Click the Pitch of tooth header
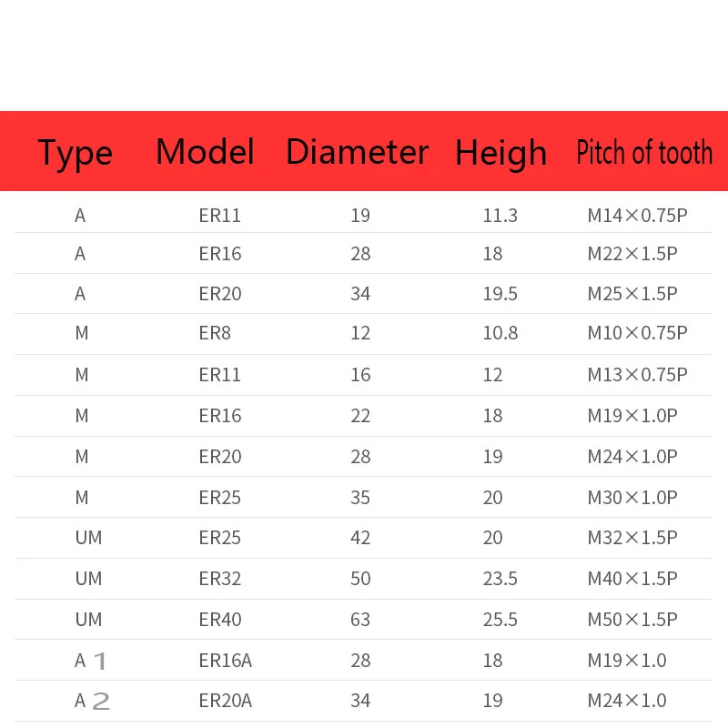 (644, 152)
